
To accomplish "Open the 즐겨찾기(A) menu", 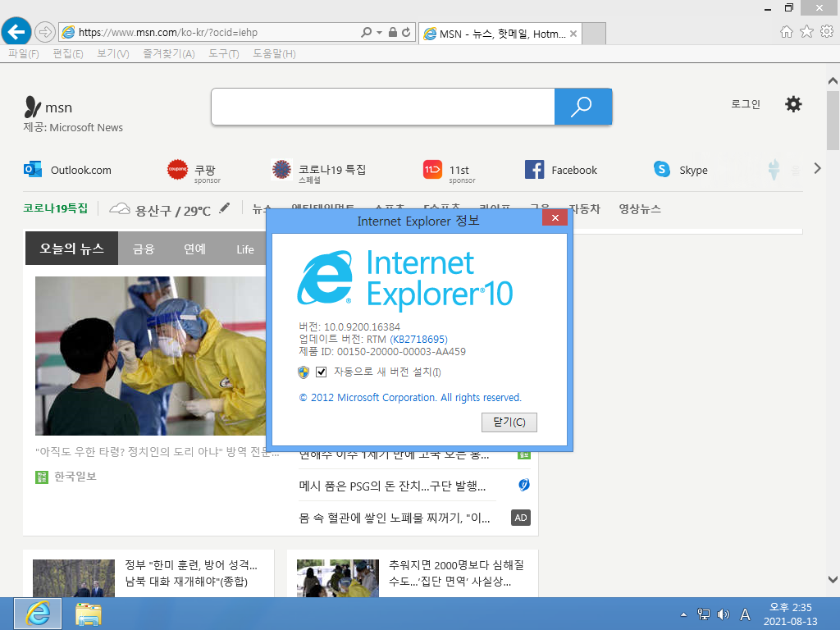I will click(x=169, y=53).
